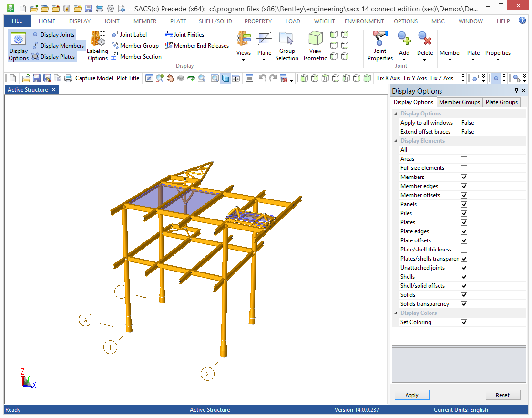The width and height of the screenshot is (532, 418).
Task: Collapse the Display Colors section
Action: click(x=396, y=313)
